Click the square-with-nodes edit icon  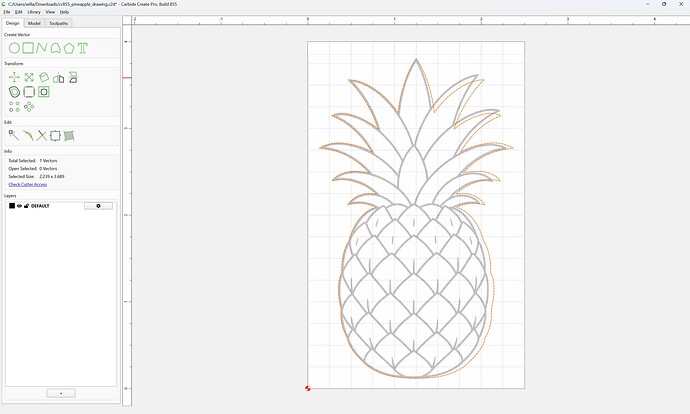tap(55, 136)
